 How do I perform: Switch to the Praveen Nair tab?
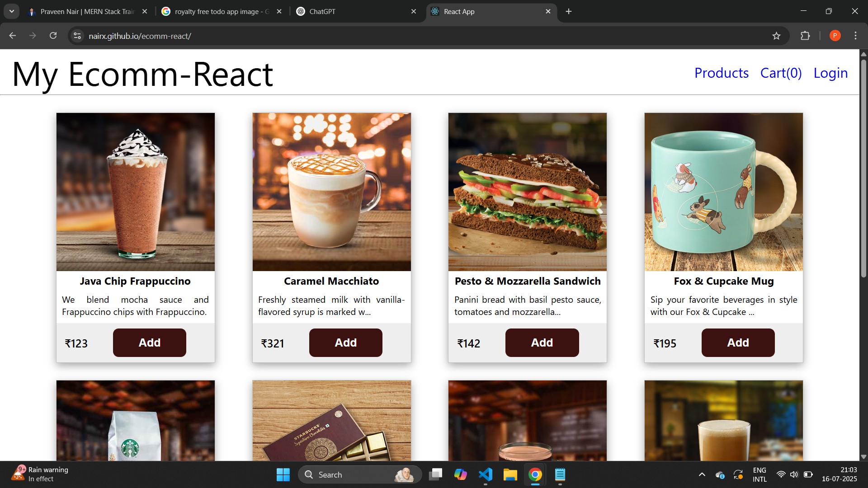coord(86,11)
